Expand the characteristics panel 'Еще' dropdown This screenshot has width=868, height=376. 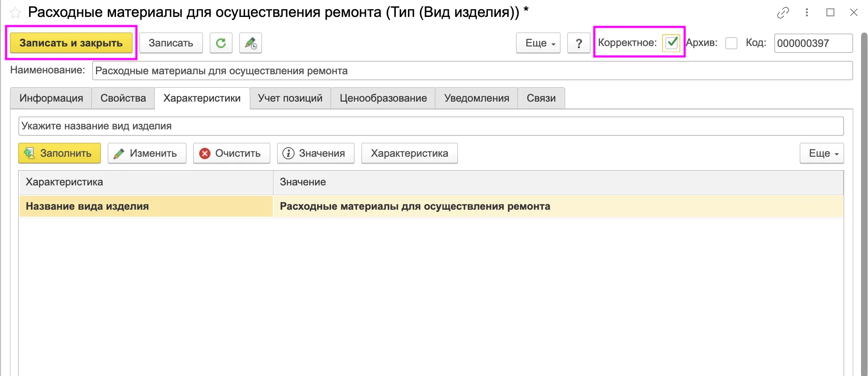coord(822,153)
